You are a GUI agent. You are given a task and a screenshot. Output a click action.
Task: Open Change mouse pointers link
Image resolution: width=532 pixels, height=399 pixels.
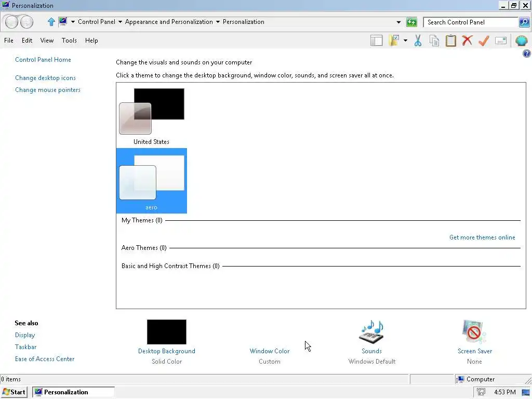(x=48, y=90)
